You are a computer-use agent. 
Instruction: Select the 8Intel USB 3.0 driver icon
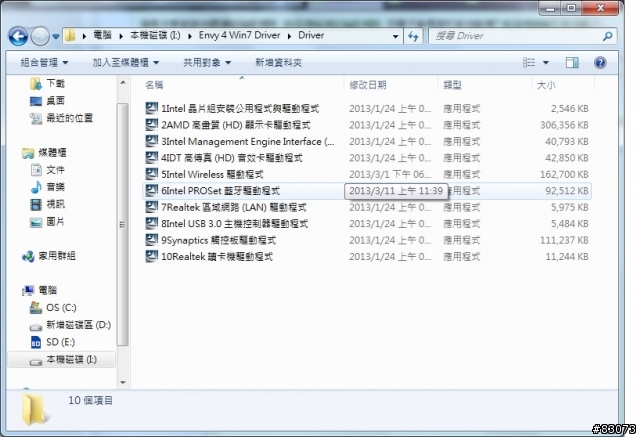(152, 223)
